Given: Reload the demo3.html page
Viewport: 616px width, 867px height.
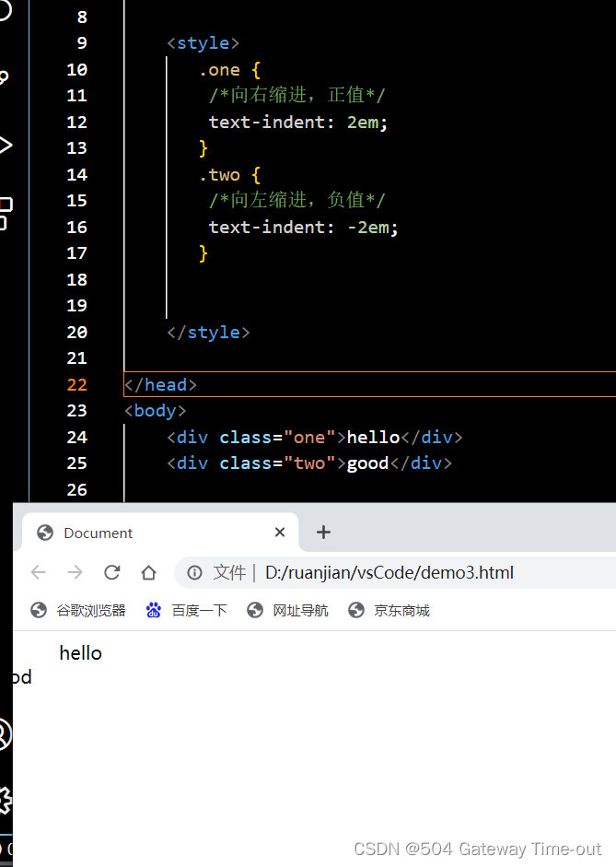Looking at the screenshot, I should point(112,572).
